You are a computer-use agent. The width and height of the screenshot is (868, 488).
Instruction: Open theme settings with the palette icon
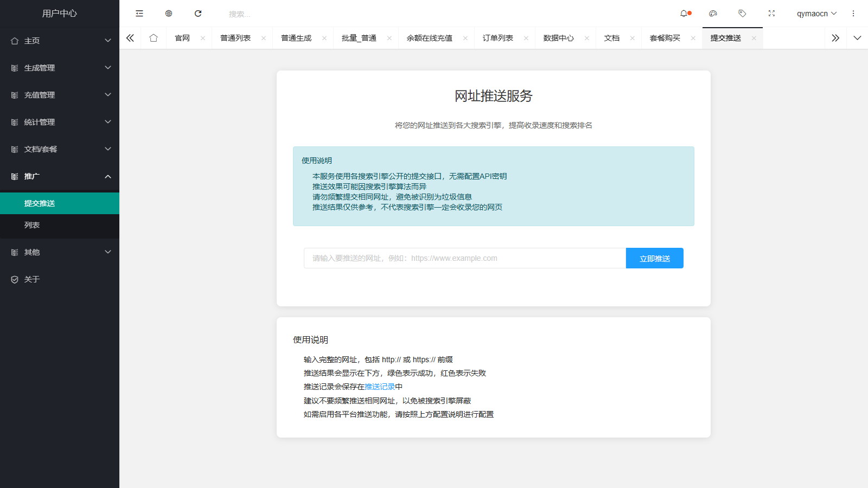pyautogui.click(x=713, y=13)
